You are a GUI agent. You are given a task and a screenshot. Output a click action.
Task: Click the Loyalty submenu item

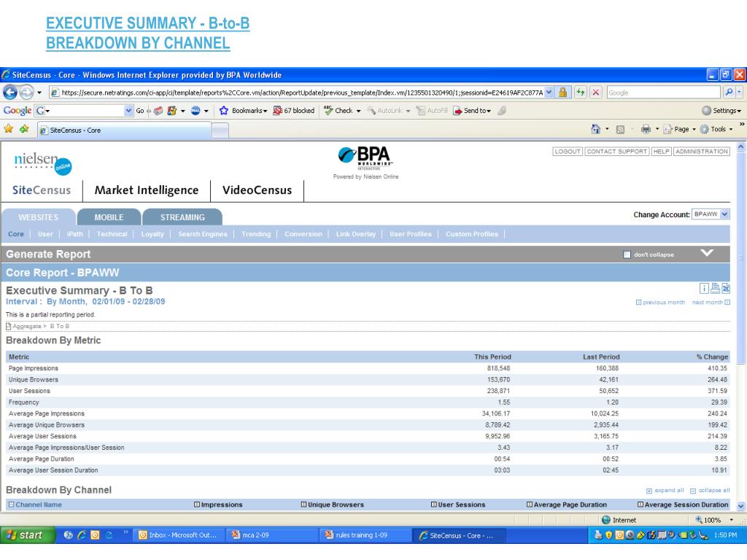(x=152, y=234)
